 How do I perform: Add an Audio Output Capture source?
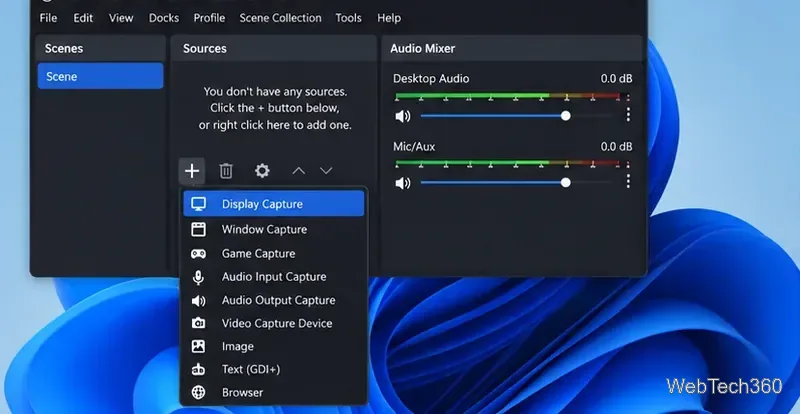coord(274,300)
